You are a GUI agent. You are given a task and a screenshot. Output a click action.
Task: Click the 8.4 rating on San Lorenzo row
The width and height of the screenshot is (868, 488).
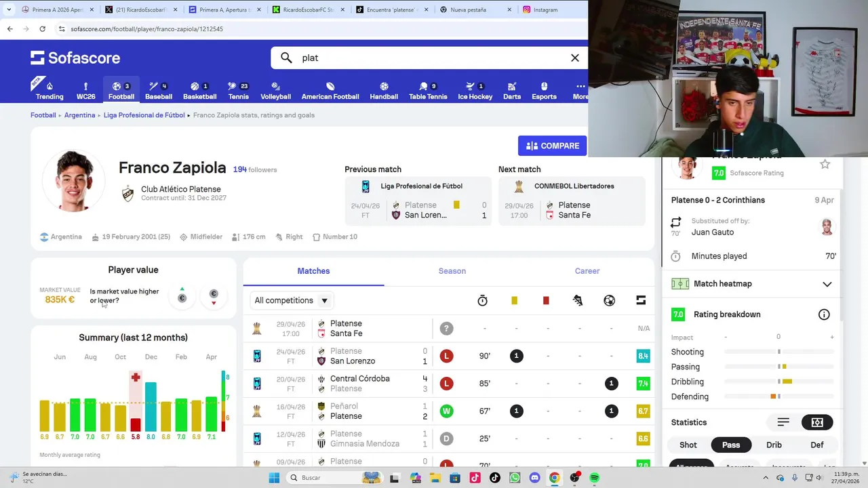tap(643, 356)
